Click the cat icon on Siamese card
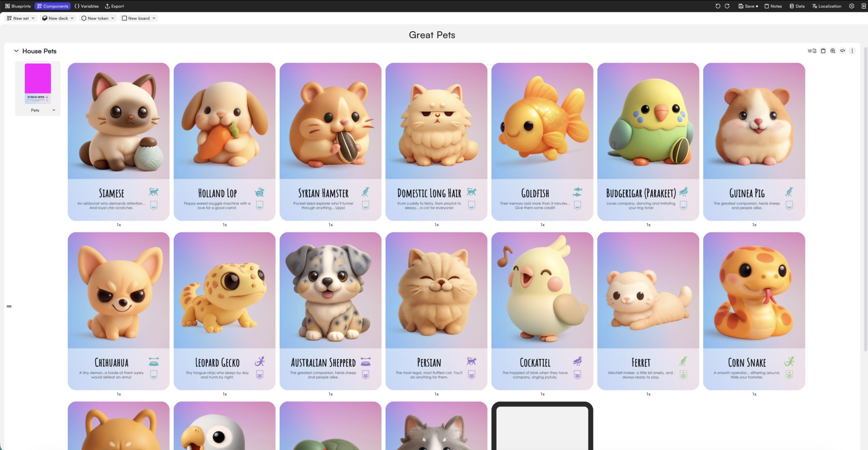 (x=154, y=192)
